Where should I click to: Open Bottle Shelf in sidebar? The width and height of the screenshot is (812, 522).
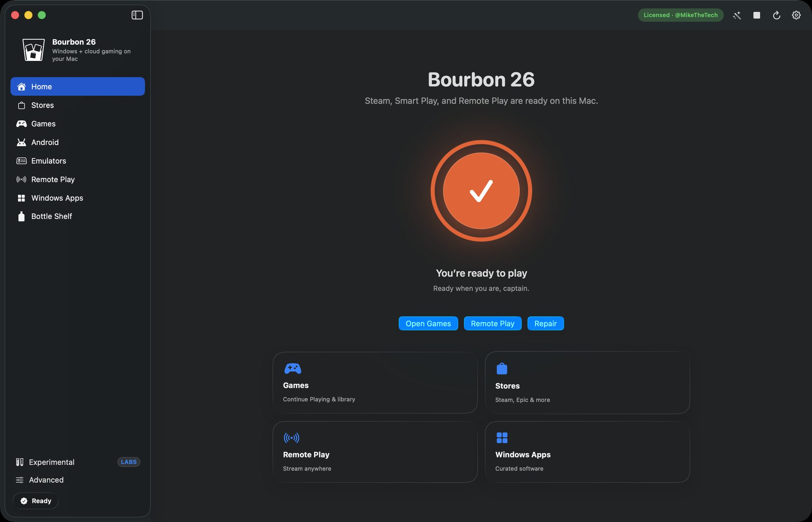tap(78, 216)
